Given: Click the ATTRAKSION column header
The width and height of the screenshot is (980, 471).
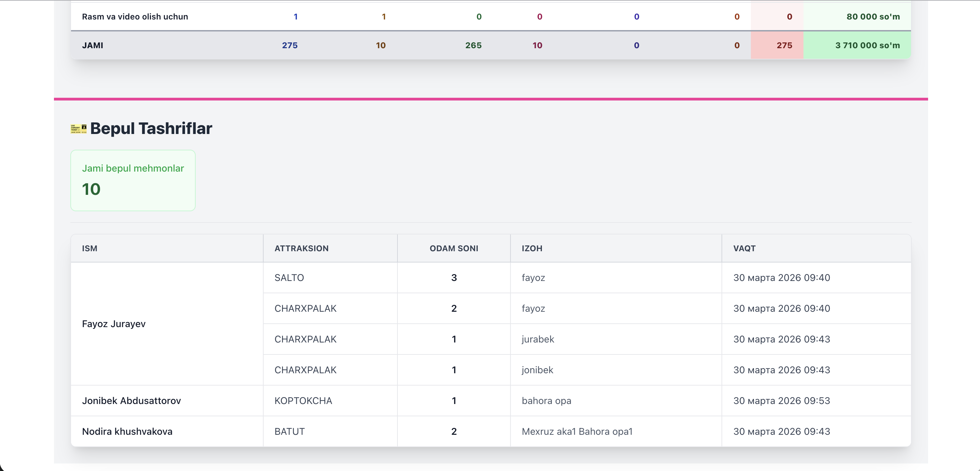Looking at the screenshot, I should [x=301, y=248].
